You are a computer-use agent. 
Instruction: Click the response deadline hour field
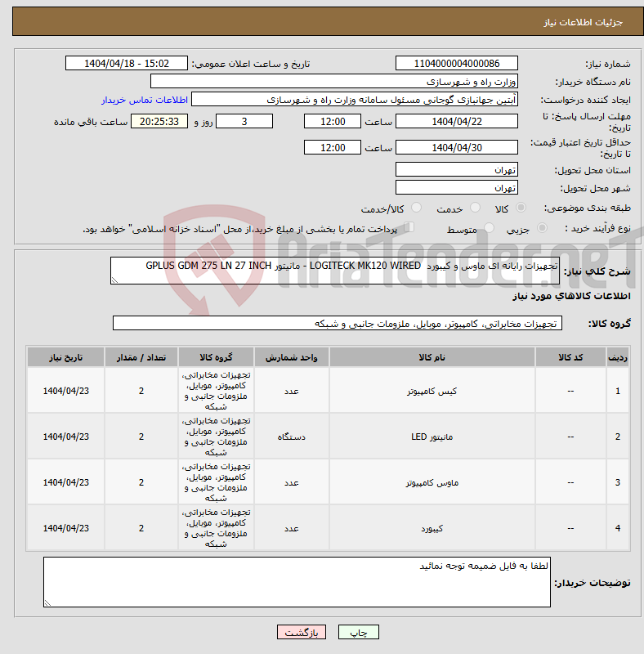(333, 121)
